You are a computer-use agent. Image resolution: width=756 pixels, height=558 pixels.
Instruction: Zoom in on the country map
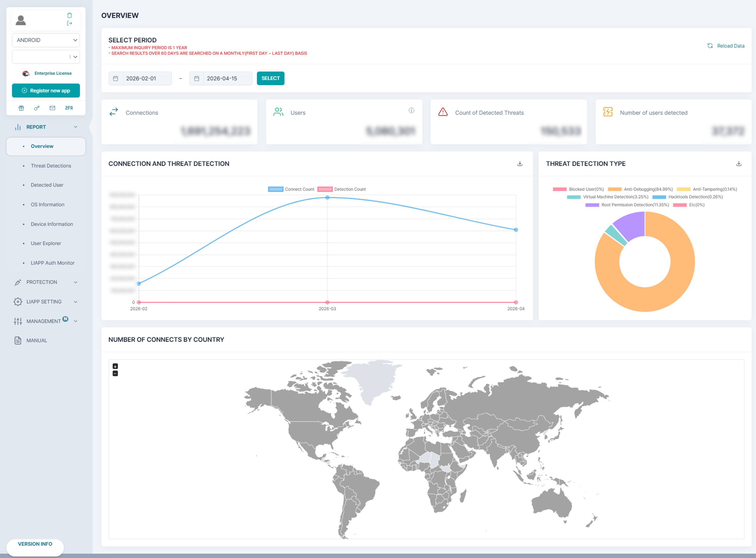click(115, 367)
